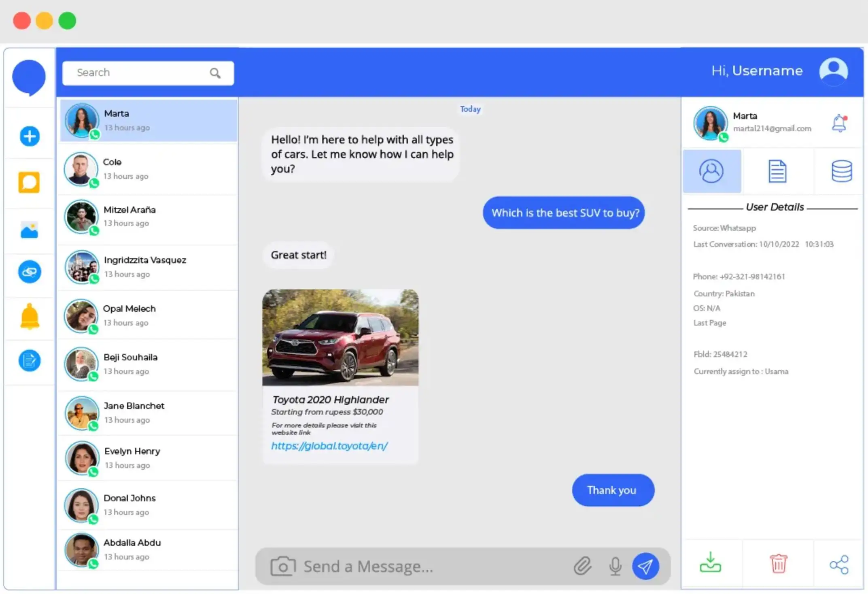Open Abdalla Abdu's conversation
Screen dimensions: 868x594
coord(147,549)
